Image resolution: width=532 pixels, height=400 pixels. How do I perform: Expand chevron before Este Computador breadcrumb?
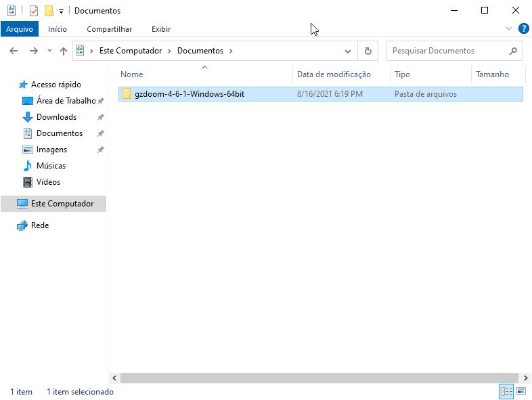coord(91,51)
